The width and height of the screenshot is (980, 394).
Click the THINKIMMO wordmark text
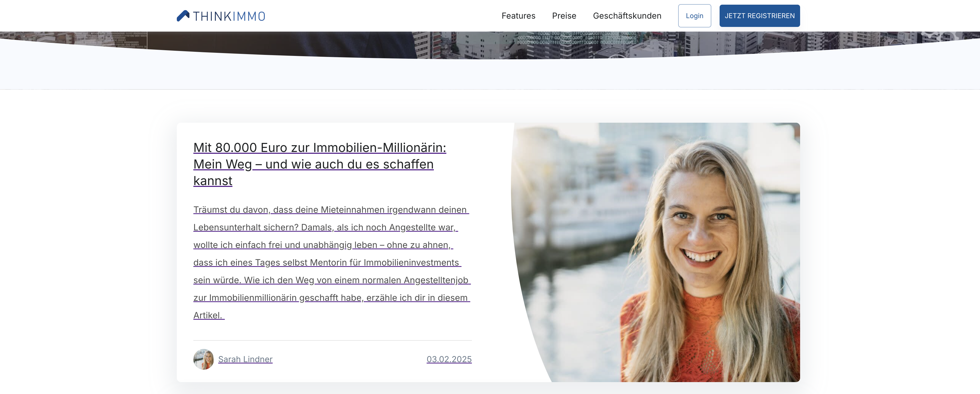pos(229,16)
